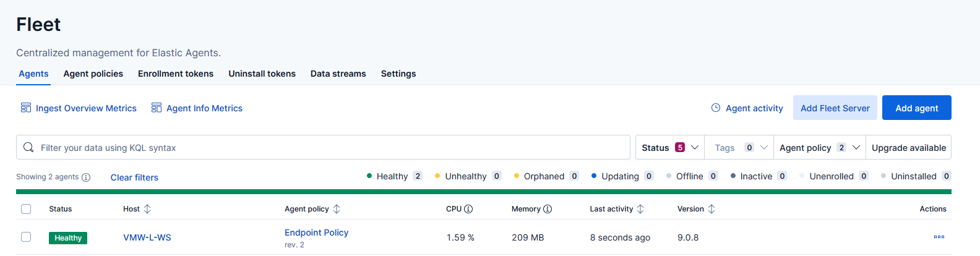Switch to the Agent policies tab

coord(93,74)
